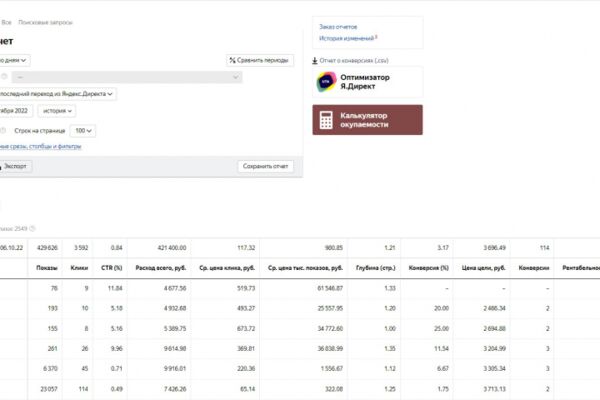The width and height of the screenshot is (600, 400).
Task: Click the percent icon in Сравнить периоды
Action: pyautogui.click(x=232, y=60)
